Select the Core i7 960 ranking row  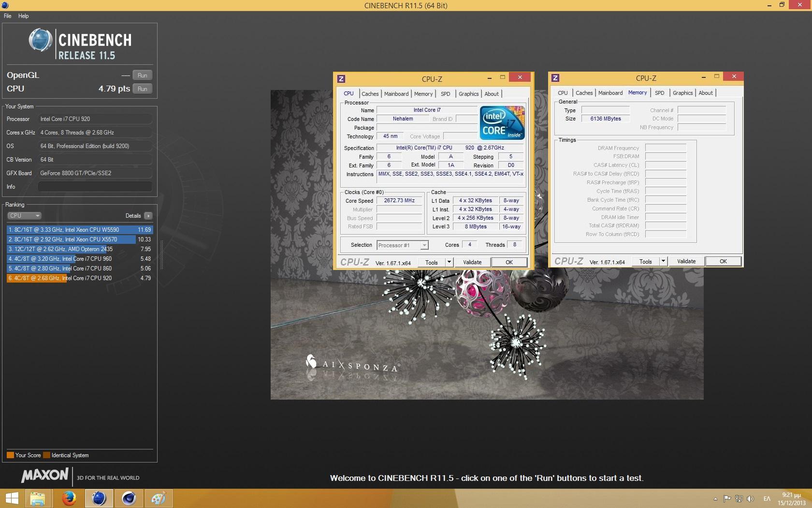[80, 259]
